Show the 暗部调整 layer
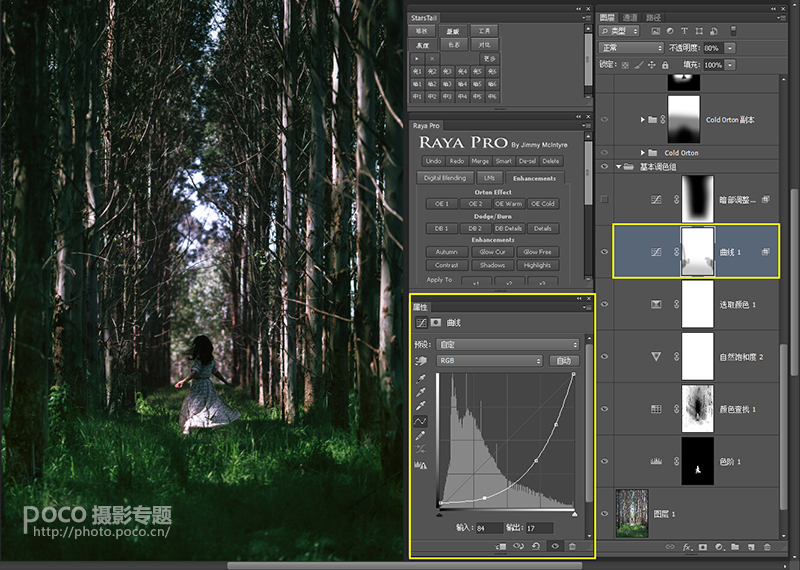800x570 pixels. 605,200
